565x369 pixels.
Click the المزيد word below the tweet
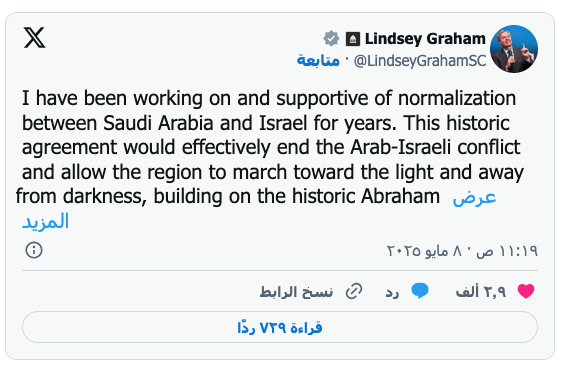point(45,221)
